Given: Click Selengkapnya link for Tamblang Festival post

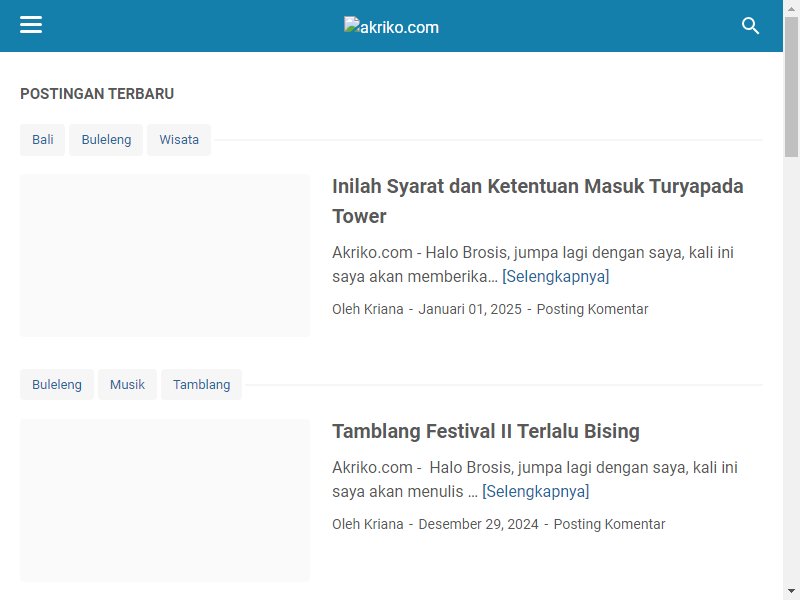Looking at the screenshot, I should coord(536,491).
